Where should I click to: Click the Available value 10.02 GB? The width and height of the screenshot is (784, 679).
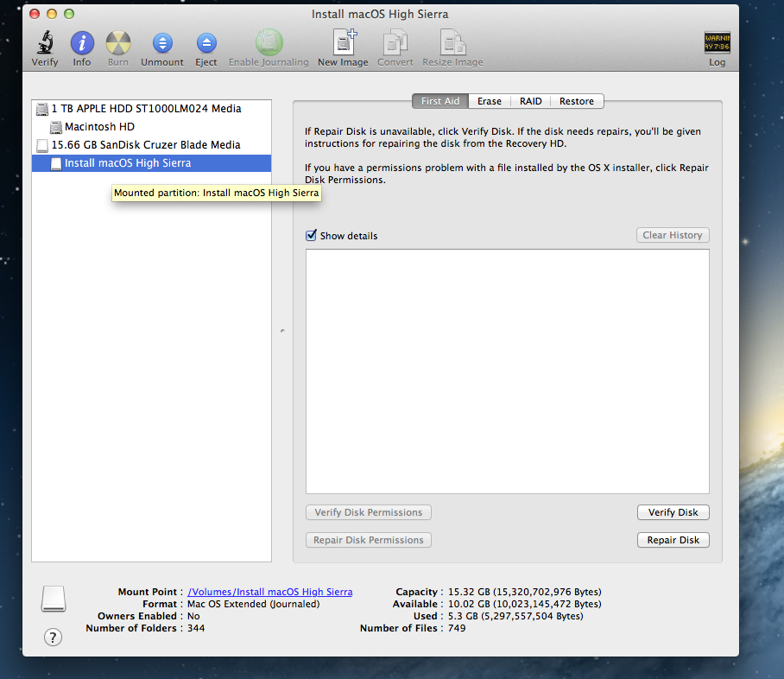[524, 604]
